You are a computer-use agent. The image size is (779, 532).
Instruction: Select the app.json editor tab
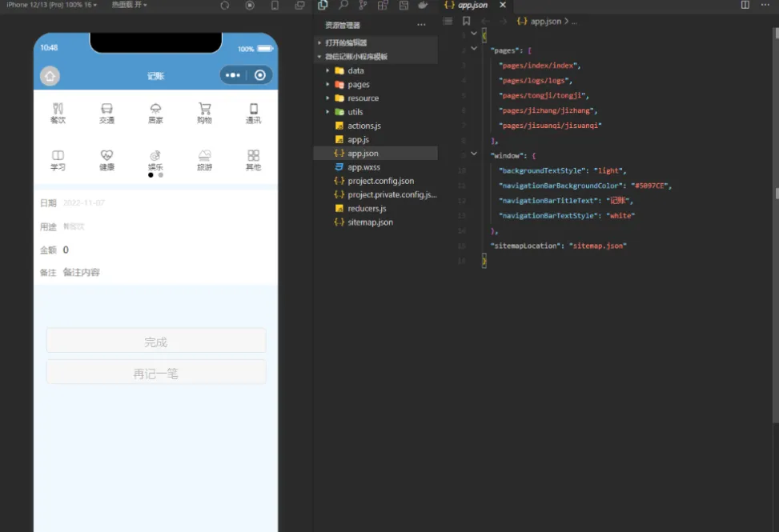[x=472, y=6]
